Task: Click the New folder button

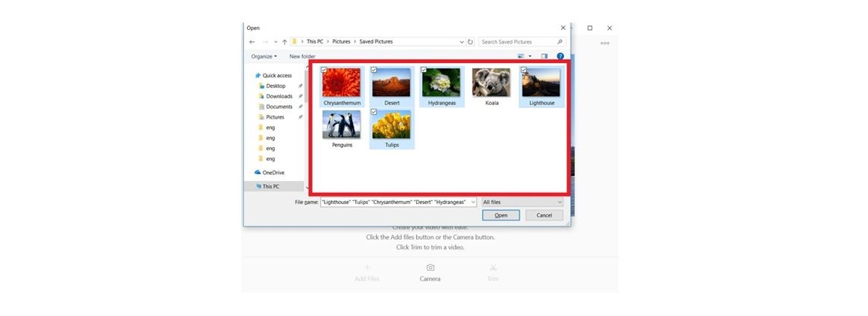Action: pos(303,56)
